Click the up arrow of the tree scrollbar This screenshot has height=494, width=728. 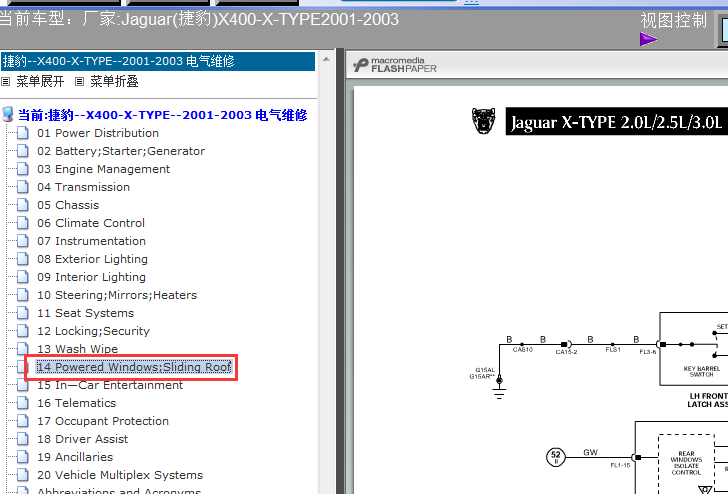[x=326, y=59]
